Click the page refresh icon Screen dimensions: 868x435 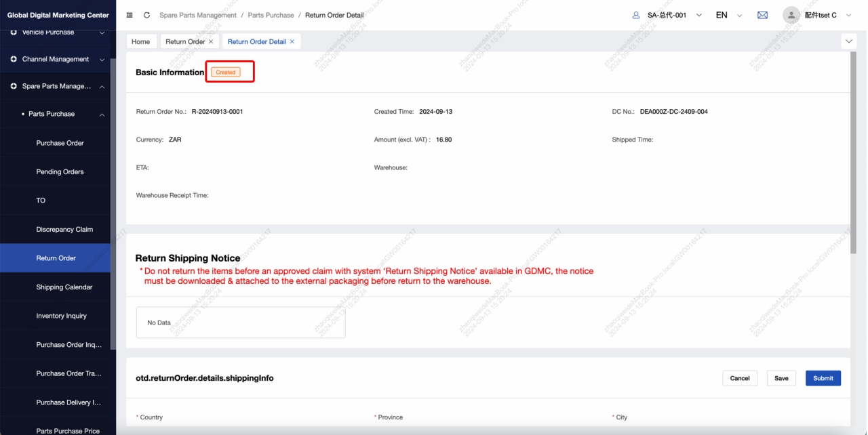click(147, 15)
